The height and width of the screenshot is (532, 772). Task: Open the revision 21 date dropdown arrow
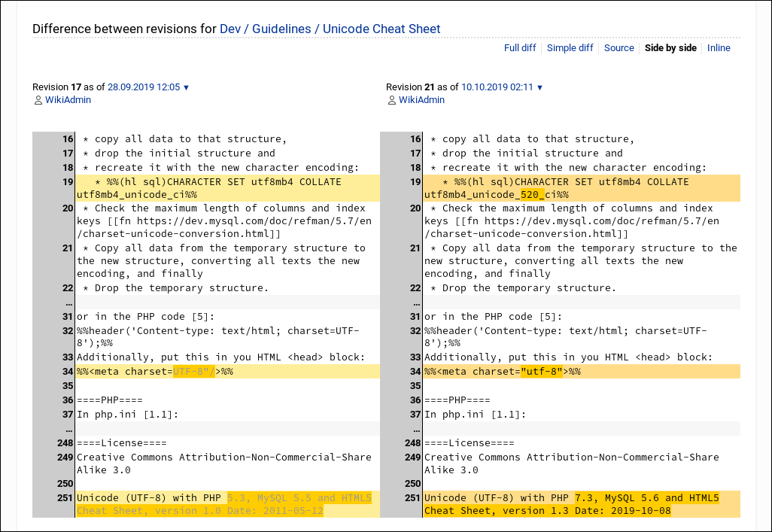click(539, 87)
